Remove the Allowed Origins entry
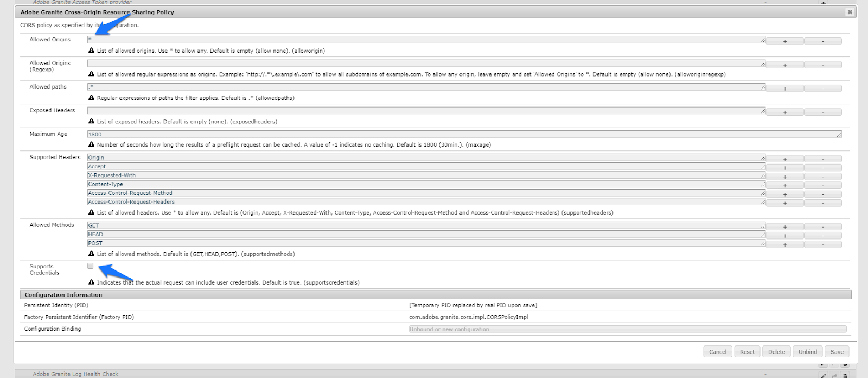 point(822,41)
